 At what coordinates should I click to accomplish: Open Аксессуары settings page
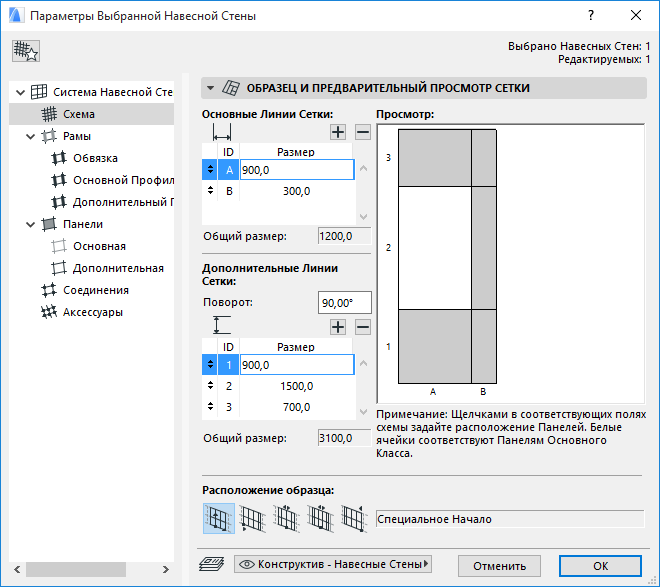tap(82, 312)
